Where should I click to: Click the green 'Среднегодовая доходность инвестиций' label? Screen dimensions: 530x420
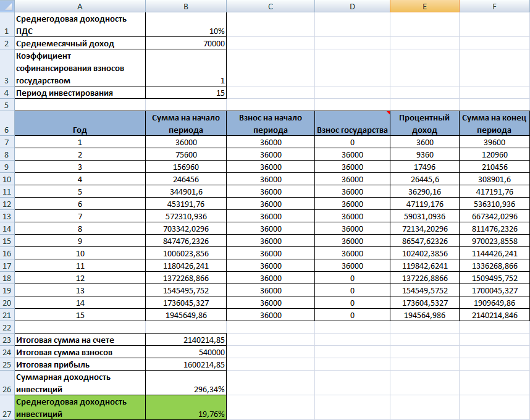(x=80, y=408)
